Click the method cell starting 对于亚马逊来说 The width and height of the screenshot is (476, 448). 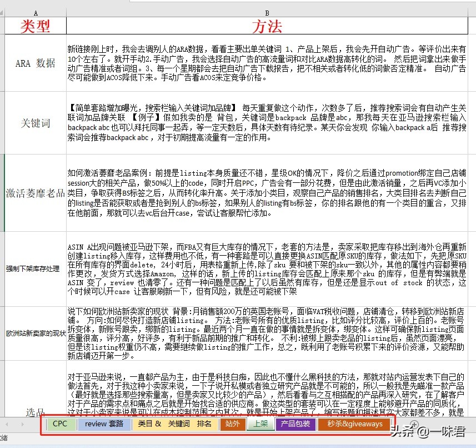[x=267, y=389]
